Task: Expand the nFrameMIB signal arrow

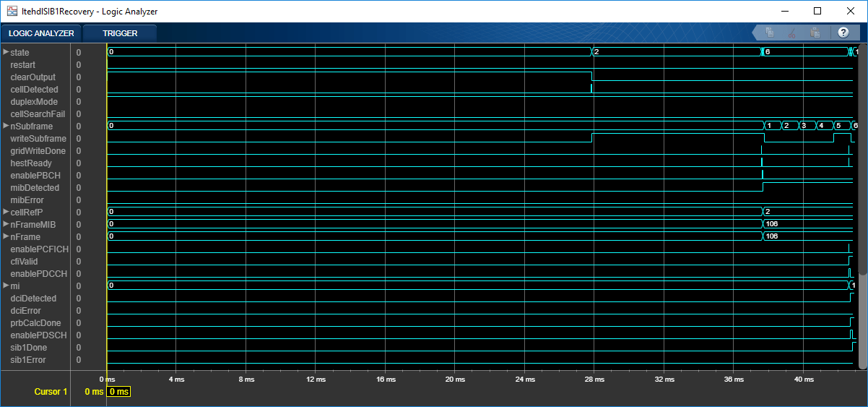Action: pos(6,224)
